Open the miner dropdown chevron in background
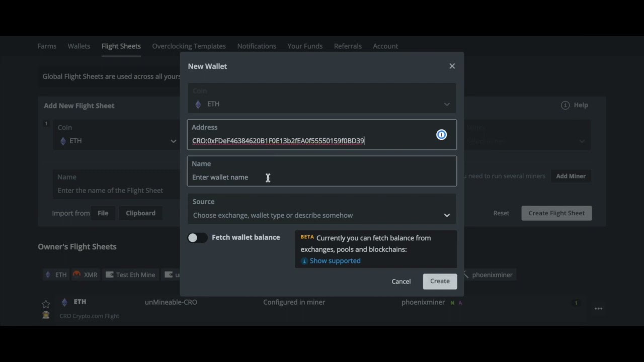This screenshot has width=644, height=362. (582, 141)
